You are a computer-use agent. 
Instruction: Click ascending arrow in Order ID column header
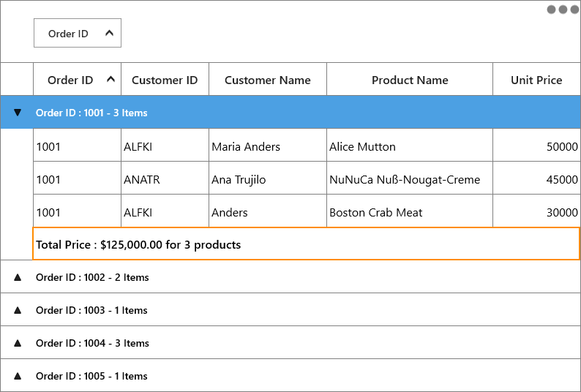coord(110,79)
